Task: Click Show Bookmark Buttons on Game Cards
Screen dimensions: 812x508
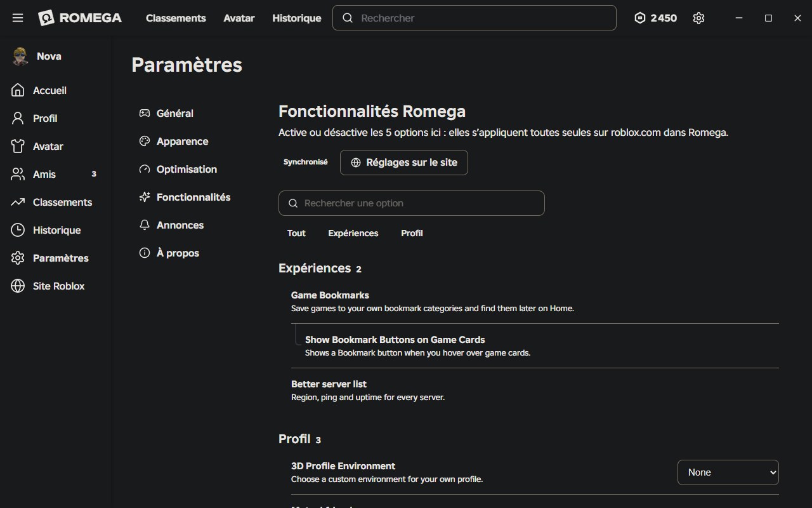Action: 395,340
